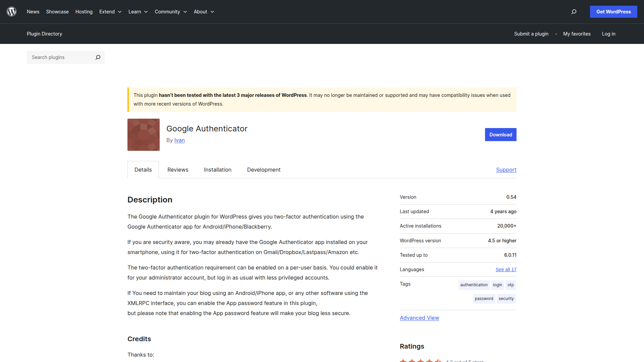Click the plugin search magnifier icon
The width and height of the screenshot is (644, 362).
[98, 57]
